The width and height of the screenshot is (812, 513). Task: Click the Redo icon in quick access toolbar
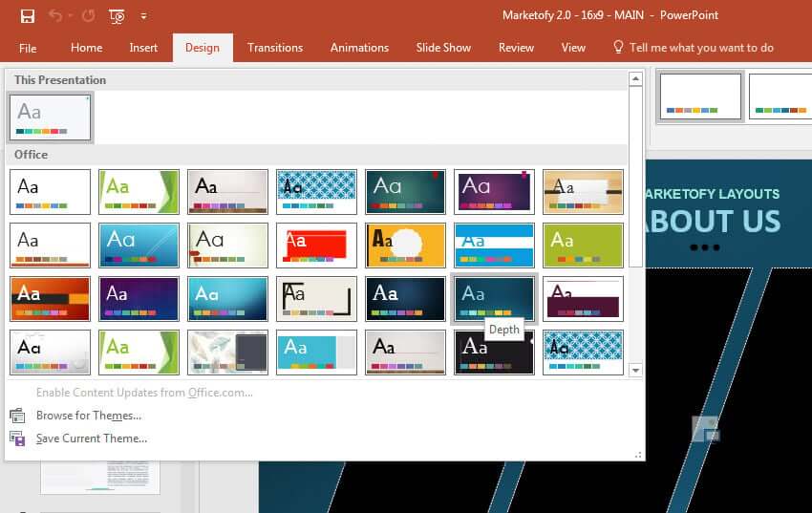coord(88,16)
